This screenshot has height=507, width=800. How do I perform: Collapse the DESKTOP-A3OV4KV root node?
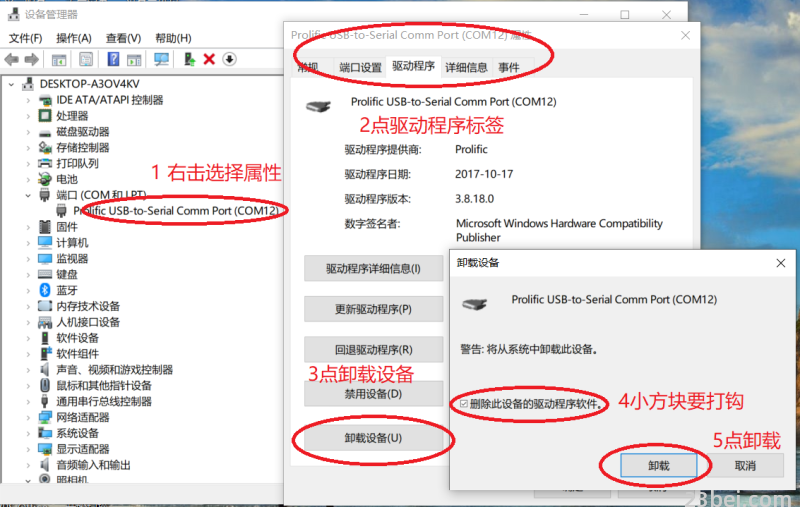tap(11, 84)
